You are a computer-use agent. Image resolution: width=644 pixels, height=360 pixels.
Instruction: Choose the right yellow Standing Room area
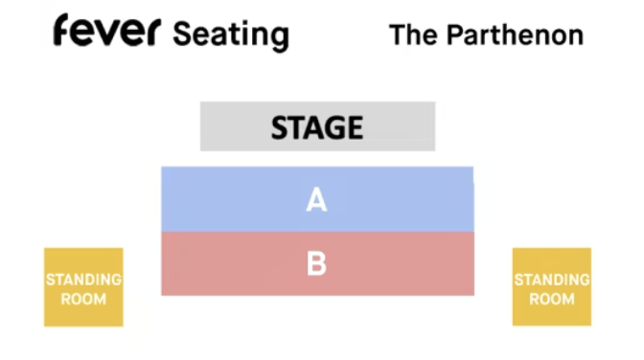click(x=552, y=287)
